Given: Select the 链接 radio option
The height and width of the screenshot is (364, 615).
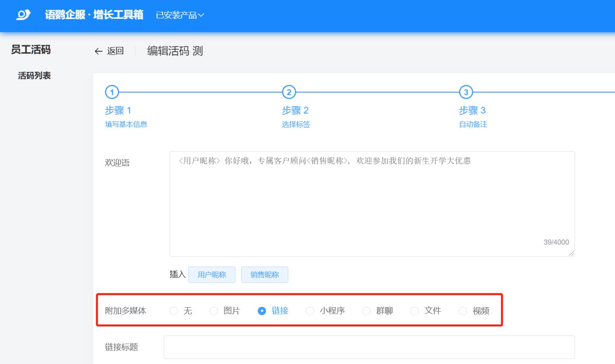Looking at the screenshot, I should 262,311.
